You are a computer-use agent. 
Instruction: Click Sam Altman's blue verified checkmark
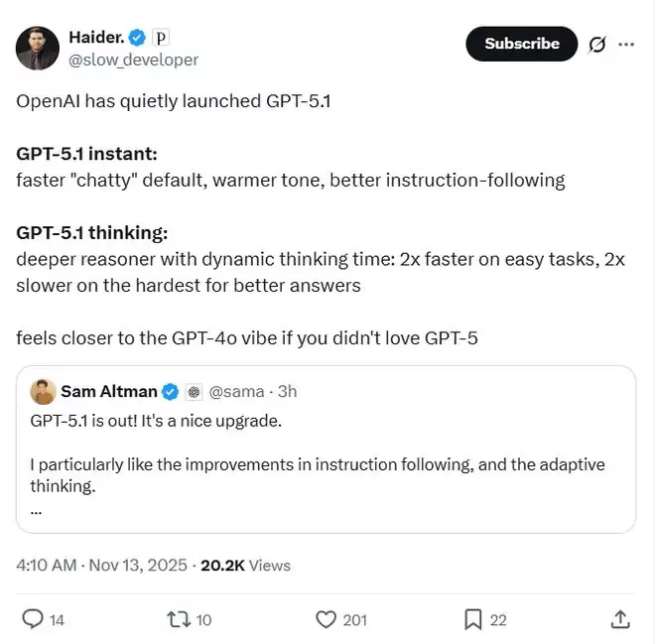pyautogui.click(x=170, y=392)
